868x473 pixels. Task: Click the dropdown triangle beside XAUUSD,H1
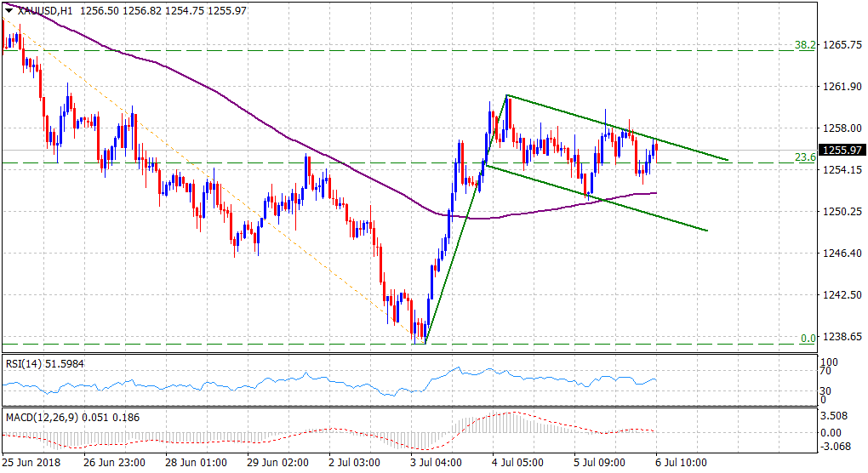9,11
